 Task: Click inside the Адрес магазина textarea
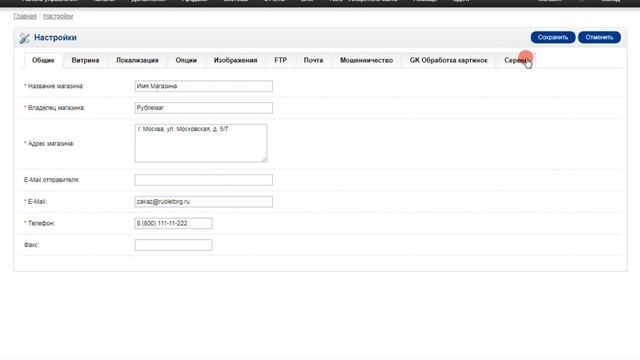(x=201, y=143)
